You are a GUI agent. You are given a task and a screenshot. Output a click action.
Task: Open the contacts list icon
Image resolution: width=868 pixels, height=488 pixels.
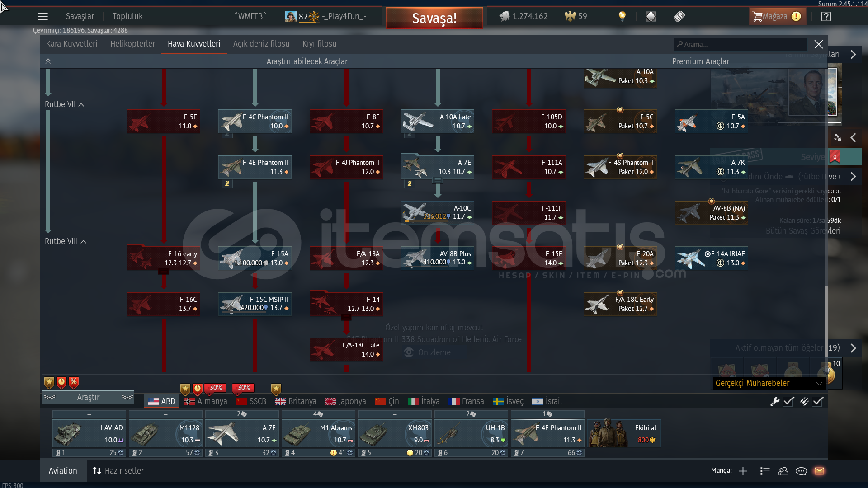point(765,471)
